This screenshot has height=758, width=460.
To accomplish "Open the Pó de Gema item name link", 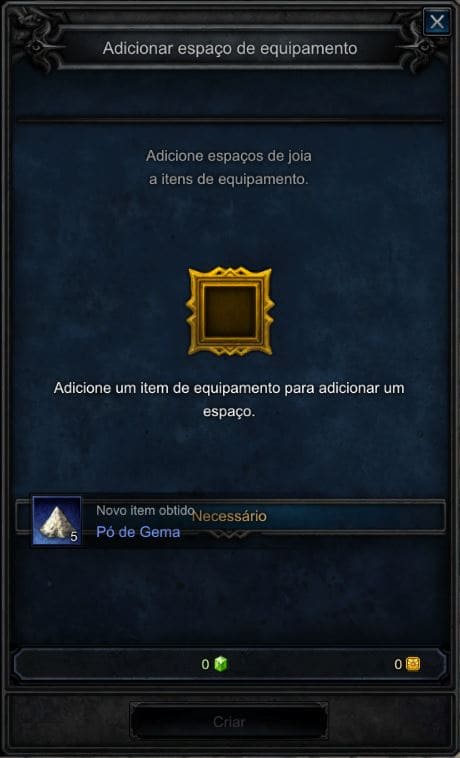I will pos(138,532).
